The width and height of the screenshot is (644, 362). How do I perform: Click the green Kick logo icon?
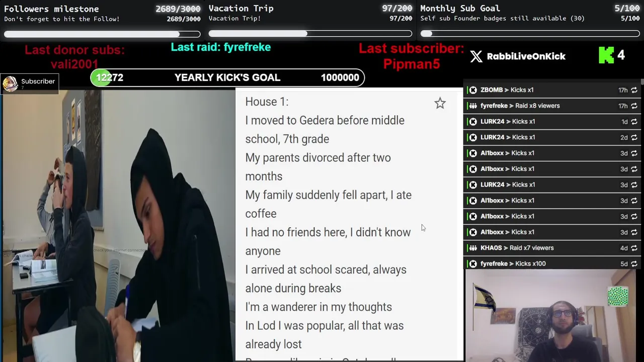coord(606,55)
